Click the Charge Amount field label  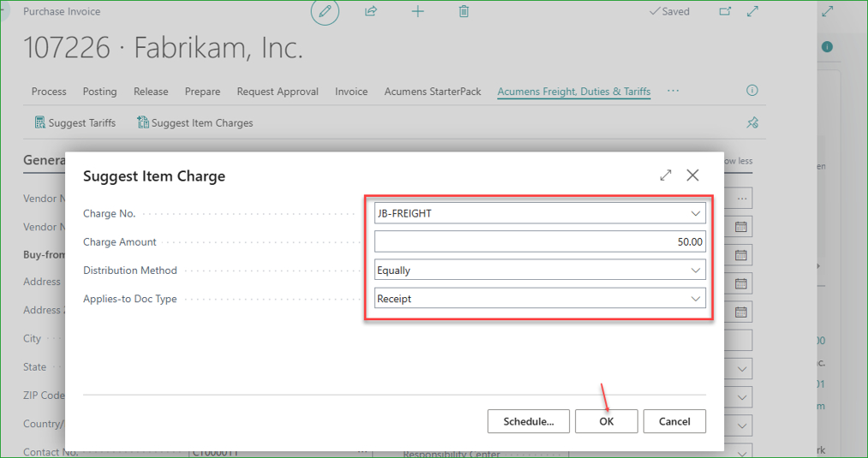[x=120, y=241]
